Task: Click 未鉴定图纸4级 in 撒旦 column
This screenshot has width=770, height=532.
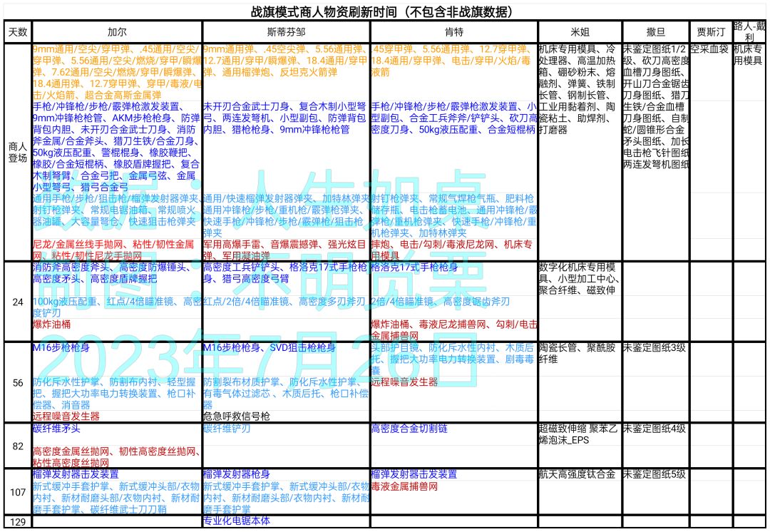Action: tap(654, 428)
